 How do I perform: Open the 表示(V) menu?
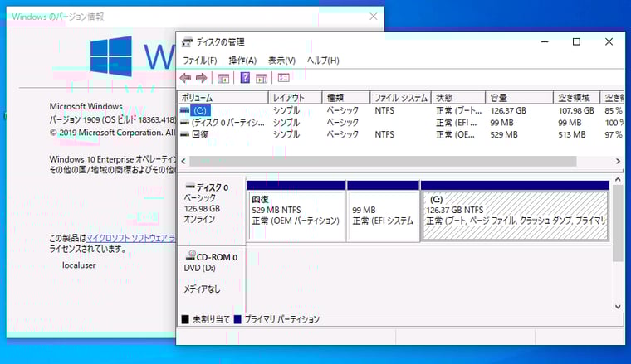tap(281, 61)
